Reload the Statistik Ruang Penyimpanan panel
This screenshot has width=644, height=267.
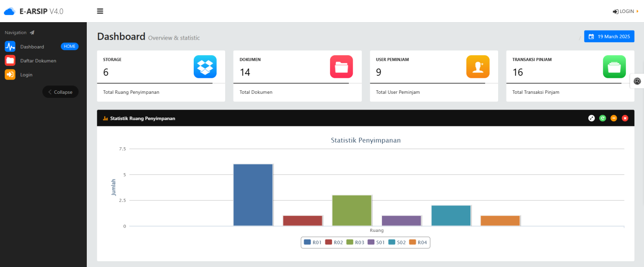tap(602, 118)
